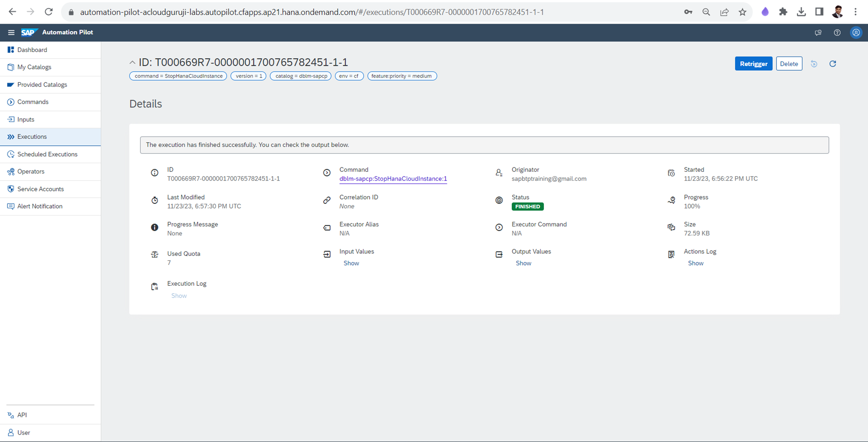The image size is (868, 442).
Task: Click the browser reload page icon
Action: (49, 12)
